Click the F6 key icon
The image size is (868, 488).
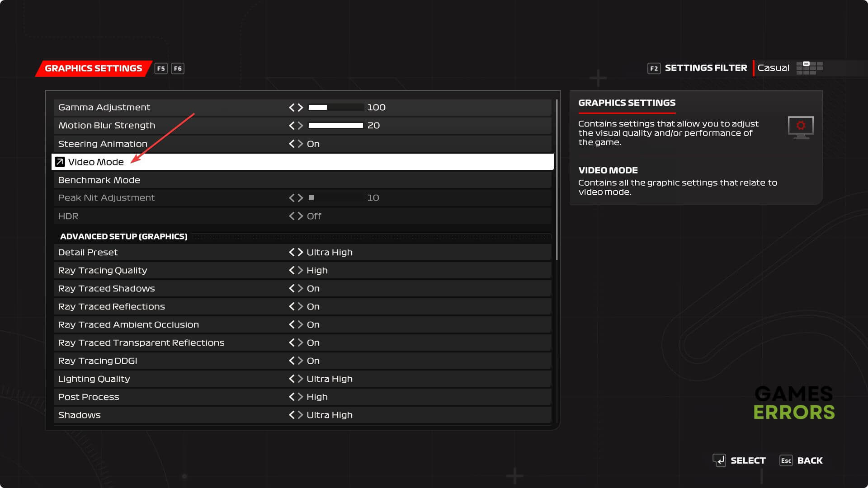point(178,69)
